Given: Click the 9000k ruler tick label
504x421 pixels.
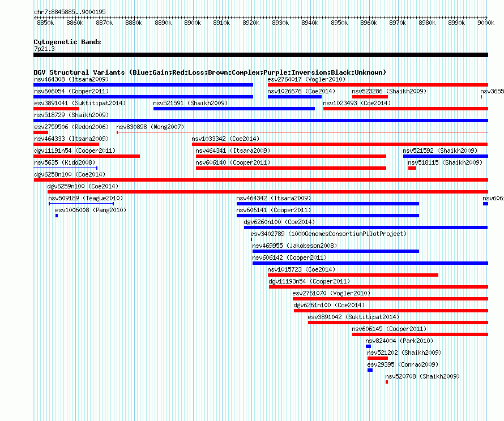Looking at the screenshot, I should click(x=486, y=23).
